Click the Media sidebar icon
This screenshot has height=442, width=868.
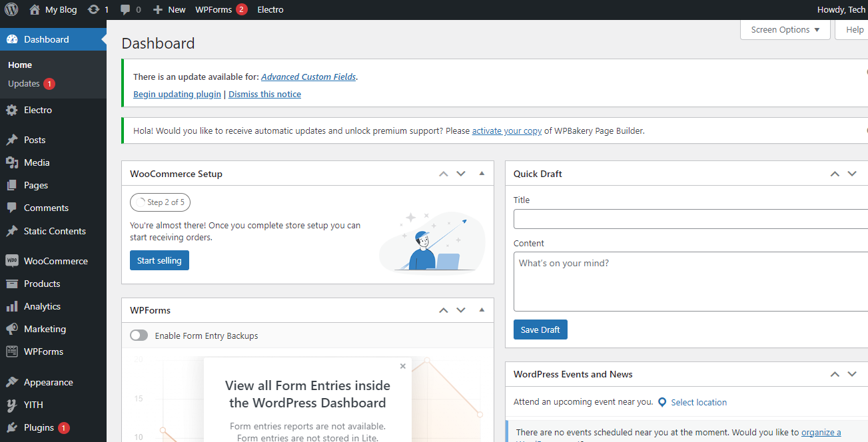pyautogui.click(x=12, y=162)
